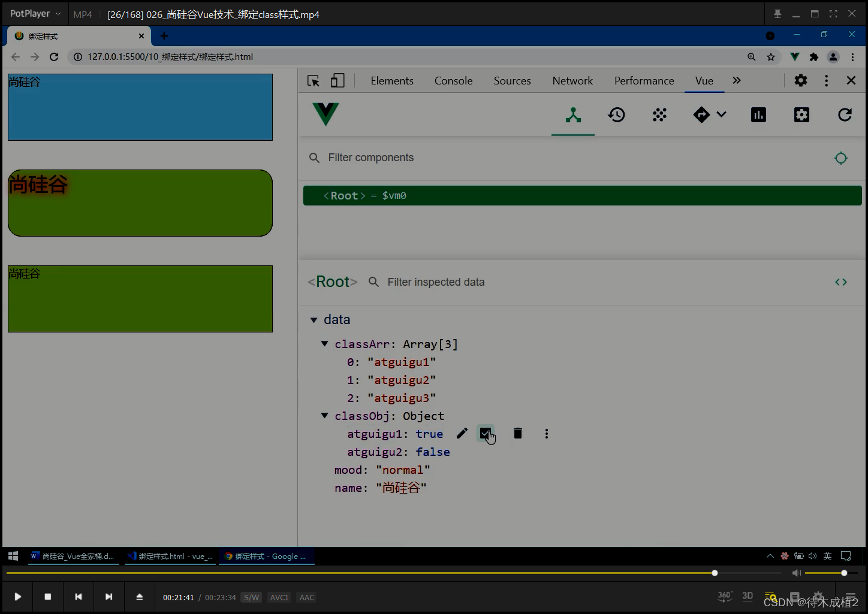Screen dimensions: 868x614
Task: Open the more options dots for atguigu1
Action: pos(547,434)
